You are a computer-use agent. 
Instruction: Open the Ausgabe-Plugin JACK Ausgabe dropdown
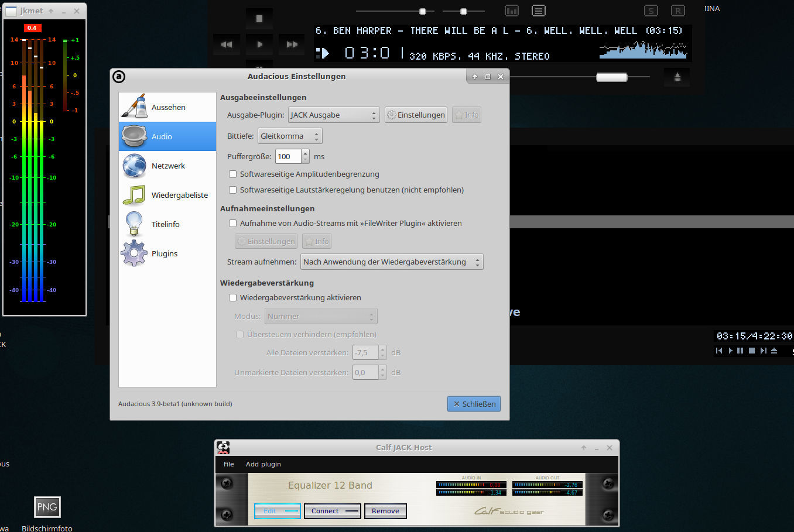click(x=334, y=115)
